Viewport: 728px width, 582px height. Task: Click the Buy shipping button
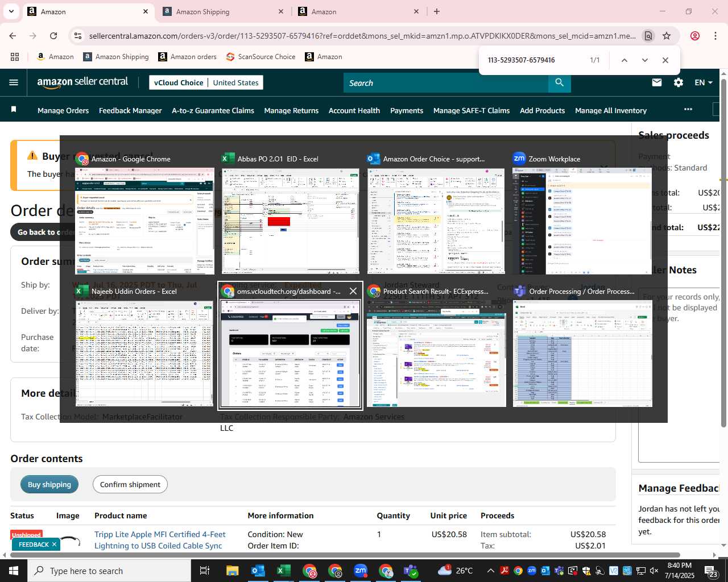49,484
